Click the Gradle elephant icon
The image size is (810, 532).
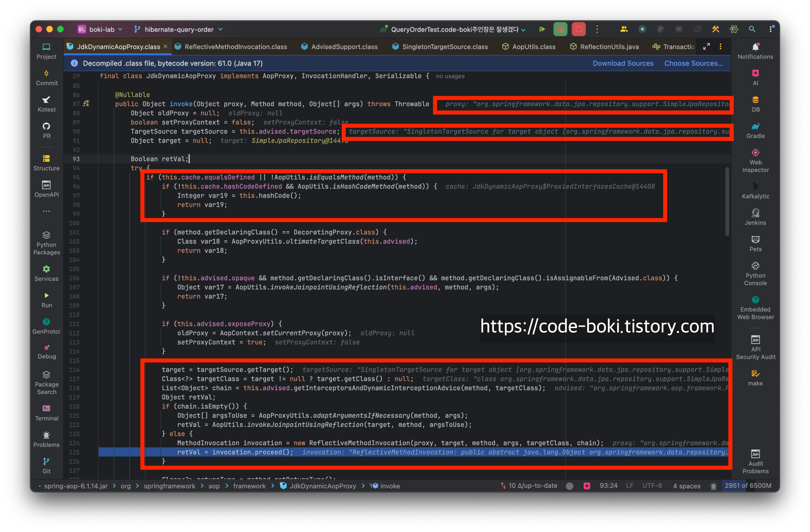(x=755, y=127)
